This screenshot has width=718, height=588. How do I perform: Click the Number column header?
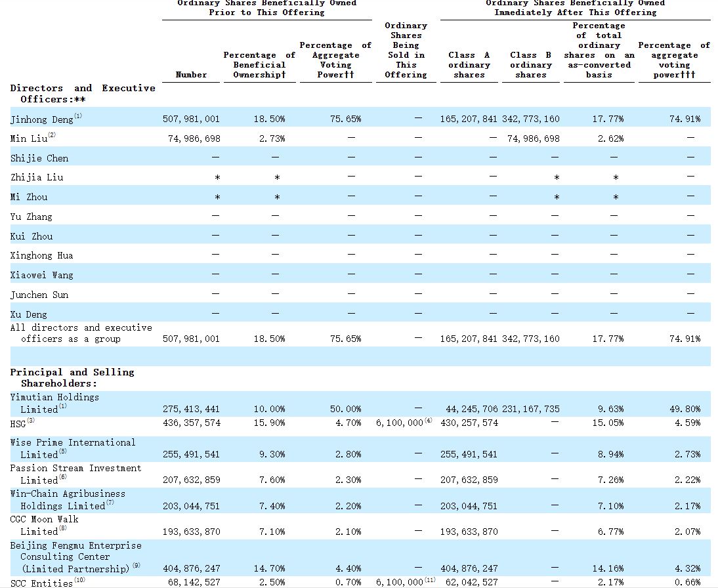[191, 75]
